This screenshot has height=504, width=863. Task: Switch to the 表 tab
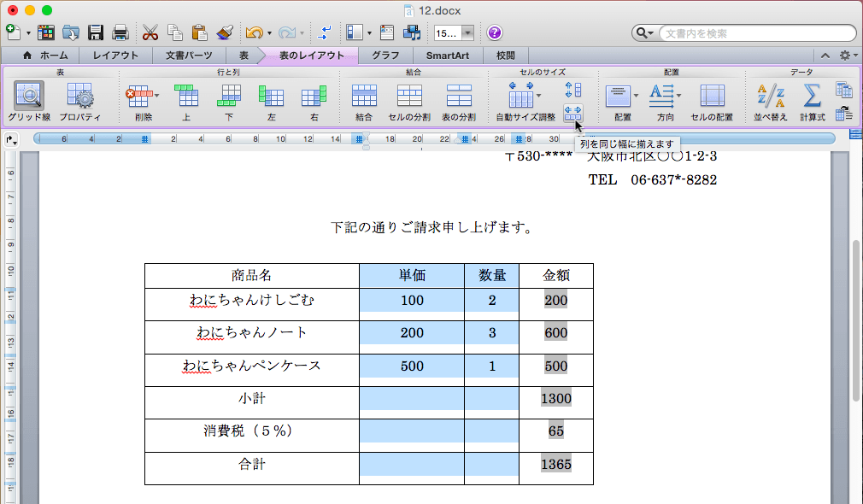[x=244, y=56]
